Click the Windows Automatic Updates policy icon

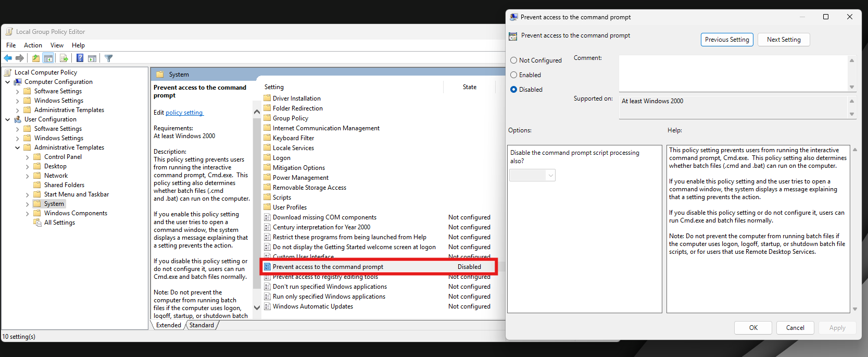coord(267,306)
